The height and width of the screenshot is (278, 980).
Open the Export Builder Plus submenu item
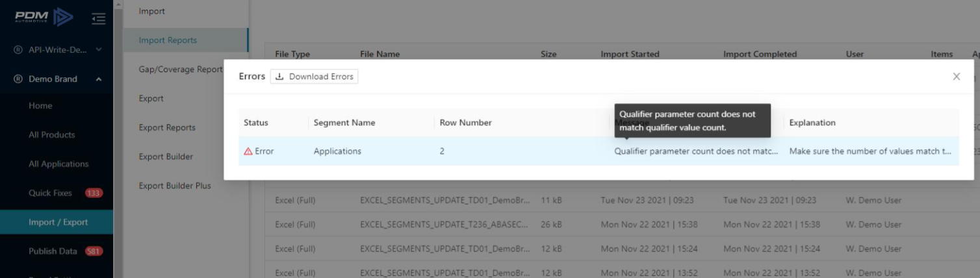pyautogui.click(x=175, y=186)
